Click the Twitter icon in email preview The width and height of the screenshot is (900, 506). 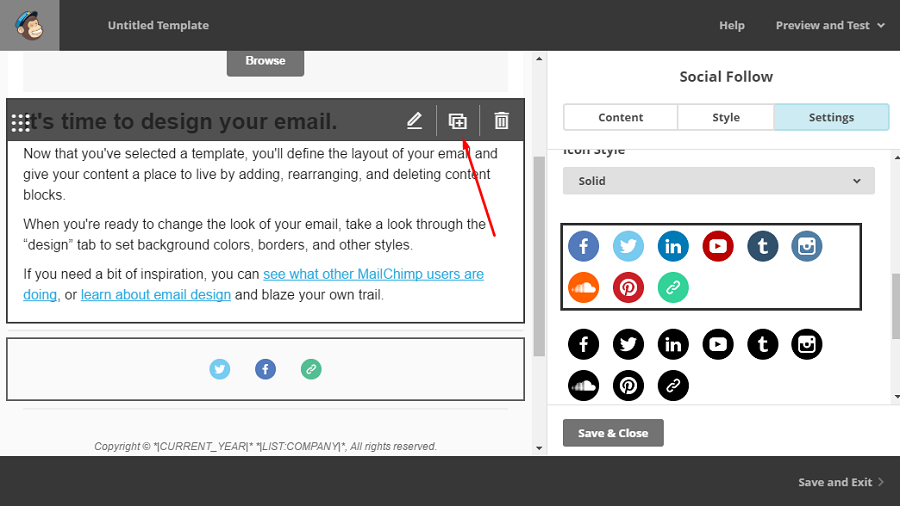tap(220, 369)
